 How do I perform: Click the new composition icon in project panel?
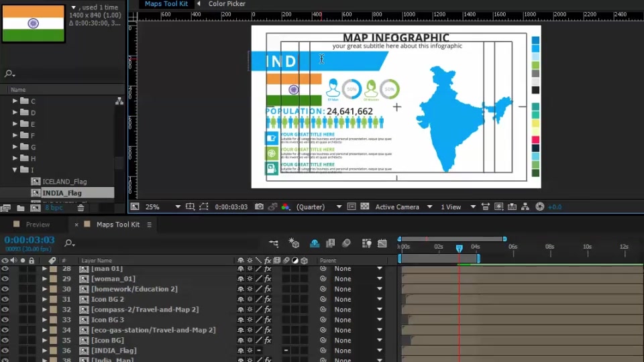click(x=36, y=208)
